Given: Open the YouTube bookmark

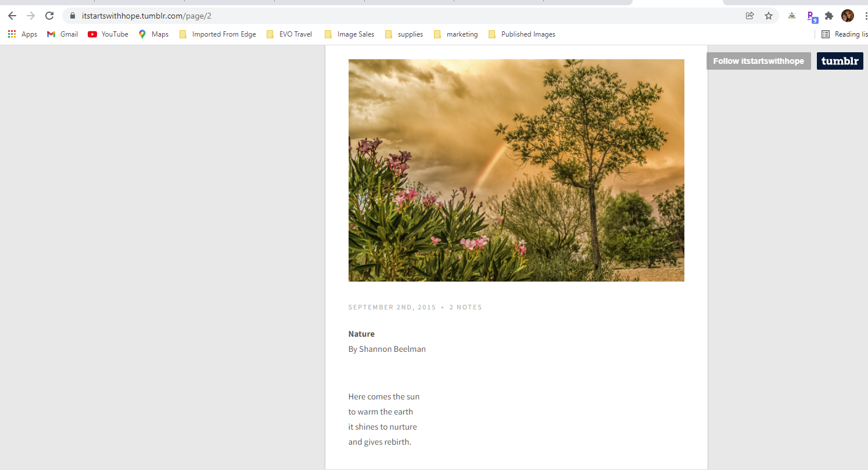Looking at the screenshot, I should (x=108, y=34).
